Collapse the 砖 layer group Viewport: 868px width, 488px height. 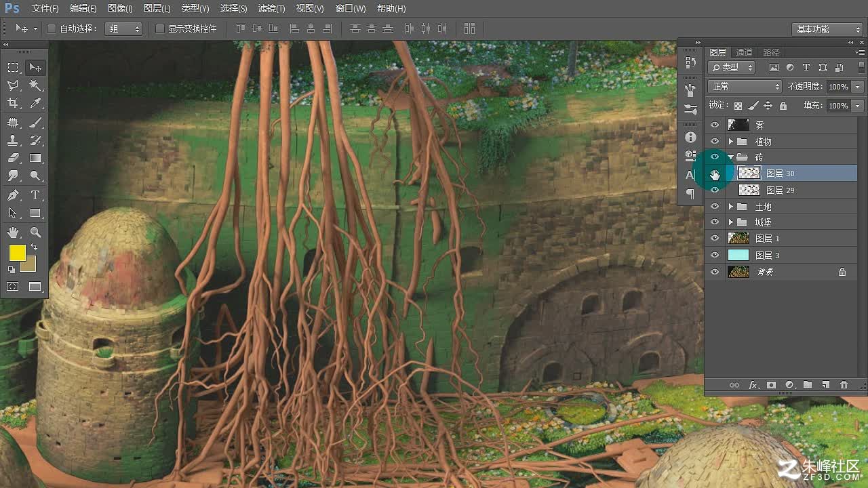pyautogui.click(x=730, y=157)
